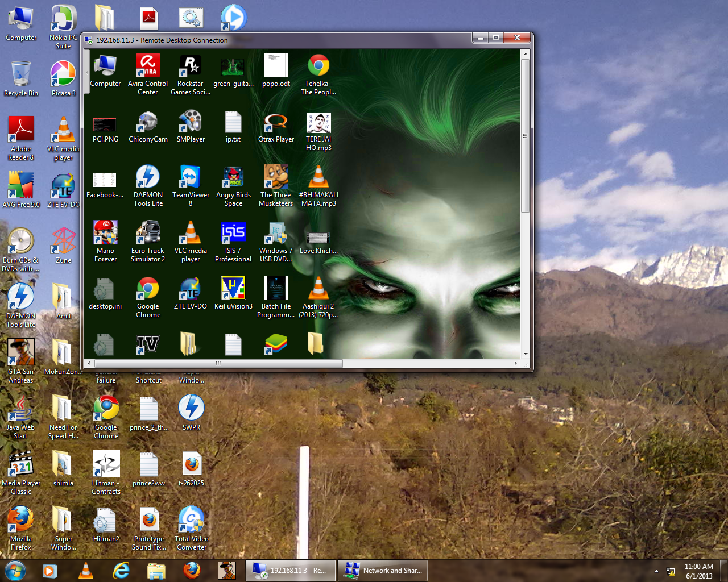Open VLC media player in RDP window
This screenshot has height=582, width=728.
coord(191,232)
